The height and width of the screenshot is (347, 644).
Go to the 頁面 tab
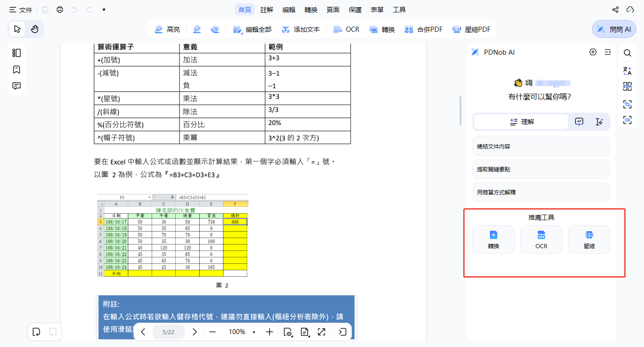tap(333, 10)
